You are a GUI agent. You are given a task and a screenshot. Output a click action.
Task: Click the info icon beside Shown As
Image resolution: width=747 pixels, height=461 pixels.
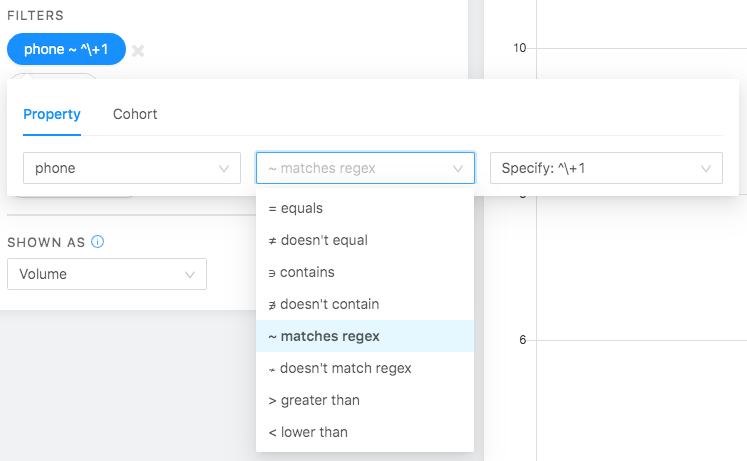(x=98, y=242)
